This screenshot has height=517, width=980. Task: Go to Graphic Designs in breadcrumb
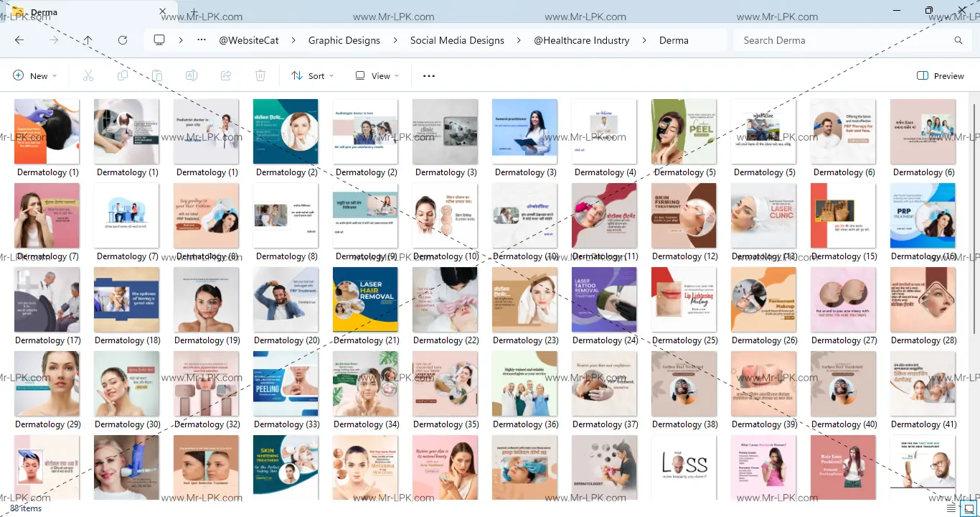click(344, 40)
